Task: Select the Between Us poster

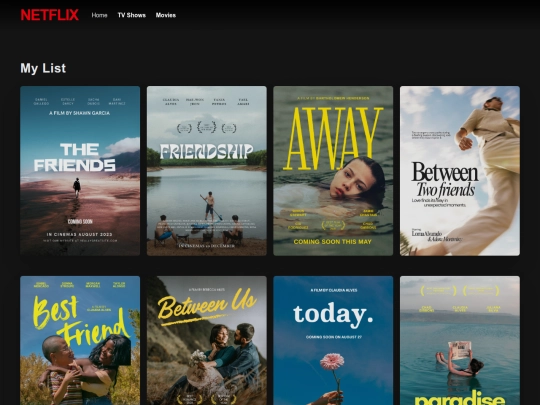Action: [207, 341]
